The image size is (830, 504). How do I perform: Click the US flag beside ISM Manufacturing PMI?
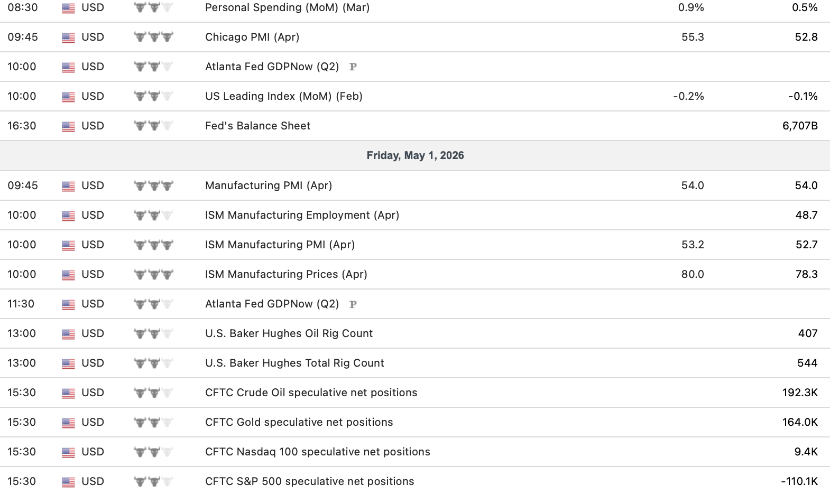point(68,245)
